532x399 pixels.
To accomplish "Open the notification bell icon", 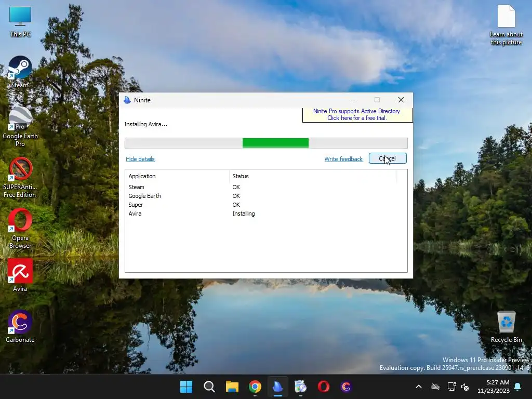I will 518,387.
